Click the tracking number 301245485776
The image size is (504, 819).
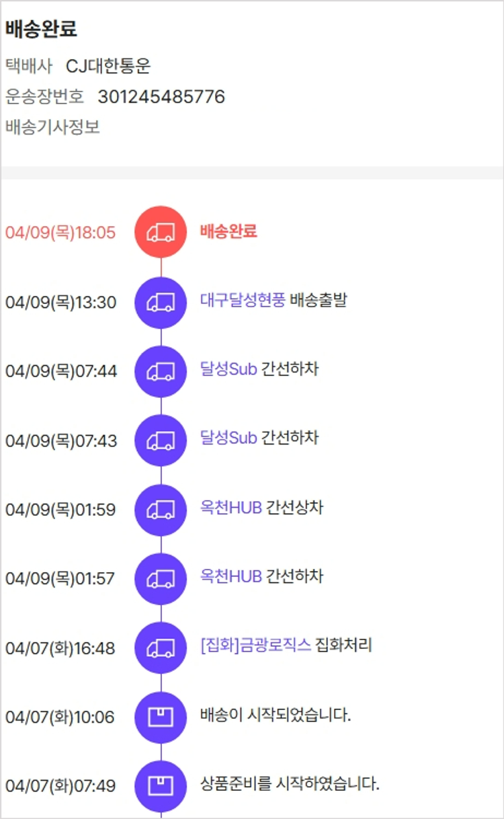[161, 97]
